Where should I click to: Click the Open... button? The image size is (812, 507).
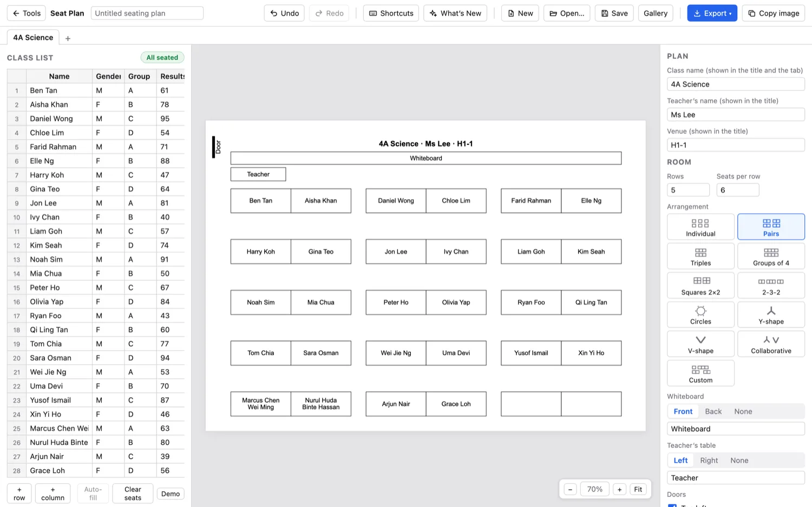point(567,13)
